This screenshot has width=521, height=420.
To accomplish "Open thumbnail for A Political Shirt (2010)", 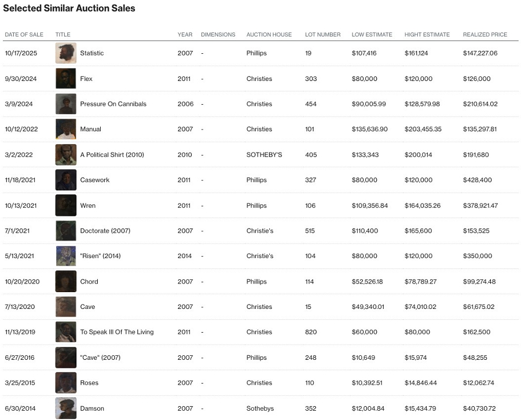I will pos(65,154).
